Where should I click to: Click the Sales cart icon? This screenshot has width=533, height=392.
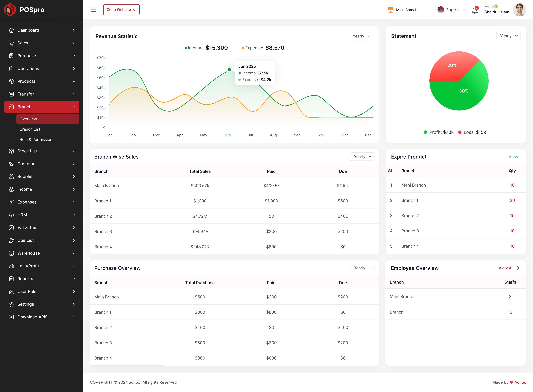coord(11,43)
